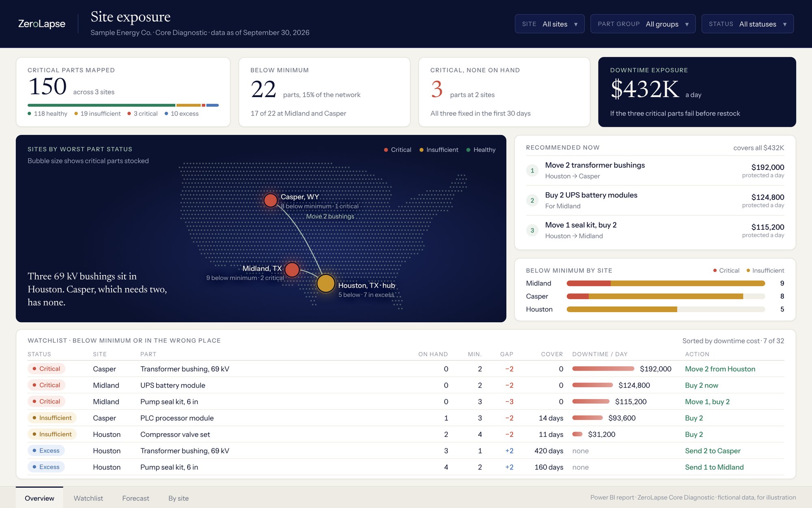Click the '118 healthy' legend item
Image resolution: width=812 pixels, height=508 pixels.
pos(48,113)
